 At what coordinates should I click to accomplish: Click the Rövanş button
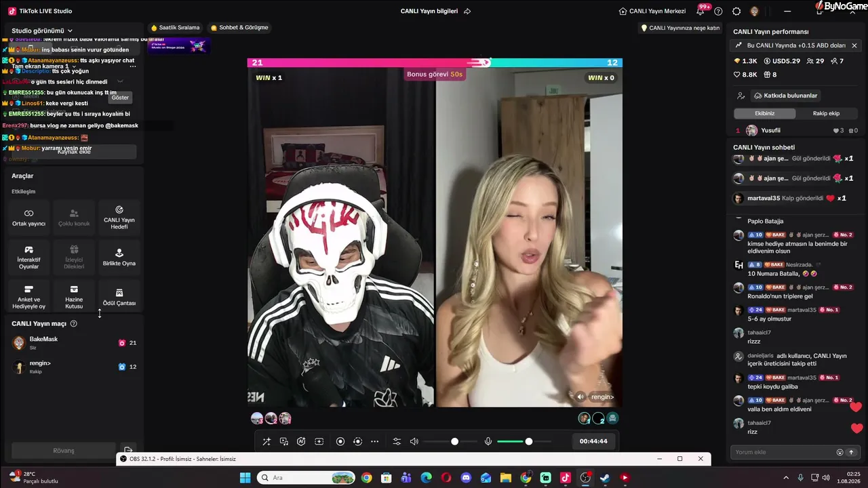tap(64, 451)
